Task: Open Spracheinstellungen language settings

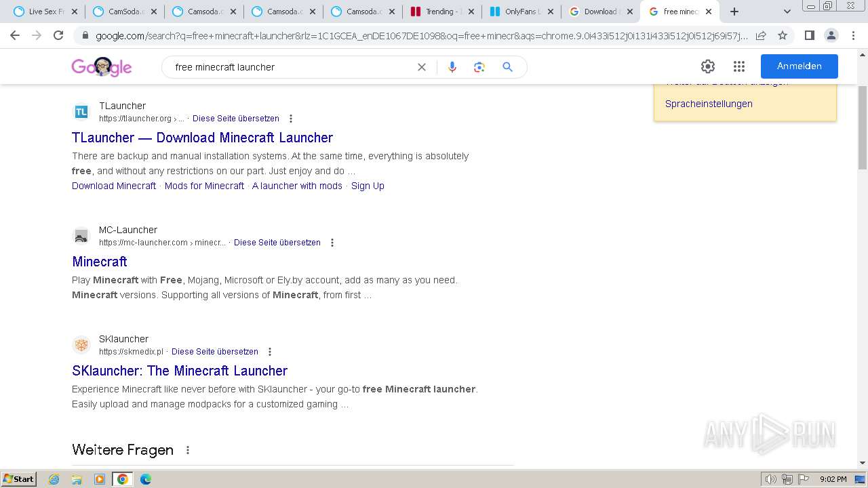Action: tap(709, 104)
